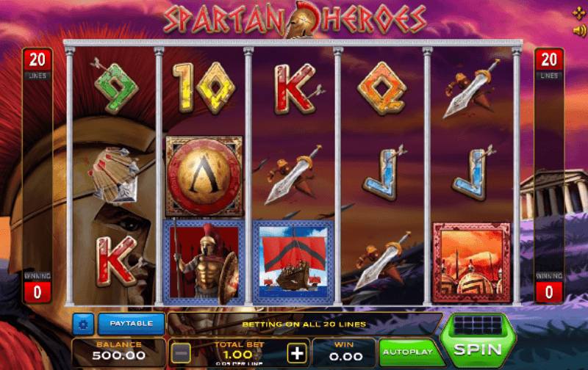The image size is (588, 370).
Task: Open the settings gear icon
Action: (83, 324)
